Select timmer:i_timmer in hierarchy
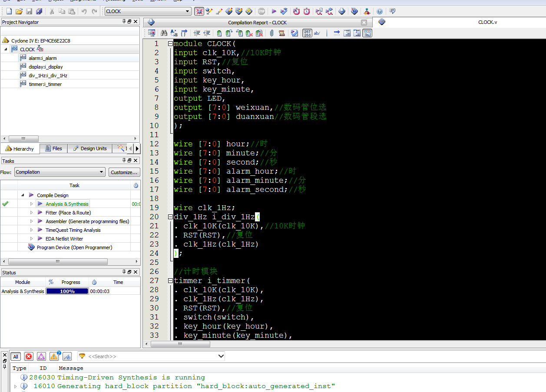The width and height of the screenshot is (546, 392). coord(45,84)
